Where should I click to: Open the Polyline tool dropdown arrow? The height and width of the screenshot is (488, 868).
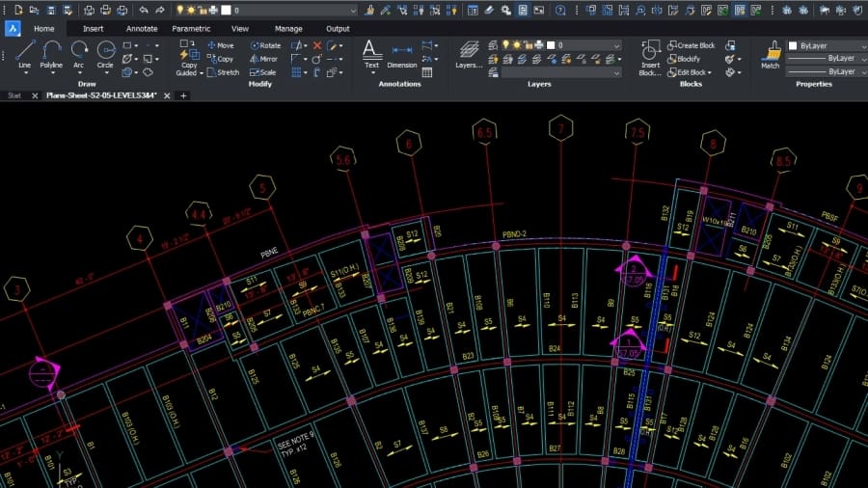[51, 72]
